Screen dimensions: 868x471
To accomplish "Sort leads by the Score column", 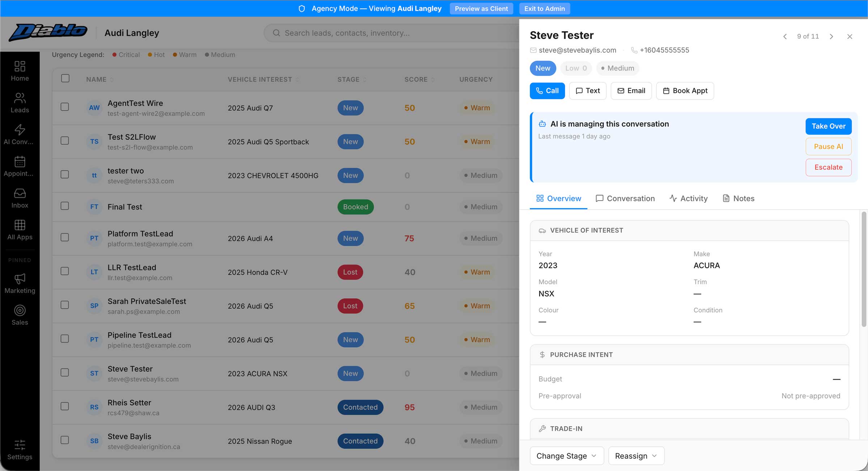I will 420,79.
